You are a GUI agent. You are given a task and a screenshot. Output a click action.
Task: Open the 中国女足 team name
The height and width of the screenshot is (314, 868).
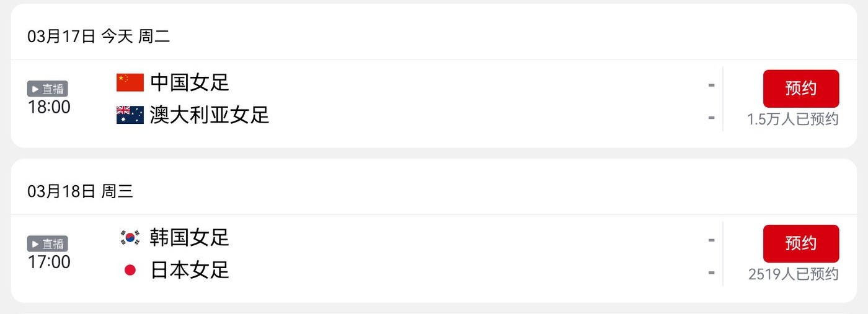(190, 82)
